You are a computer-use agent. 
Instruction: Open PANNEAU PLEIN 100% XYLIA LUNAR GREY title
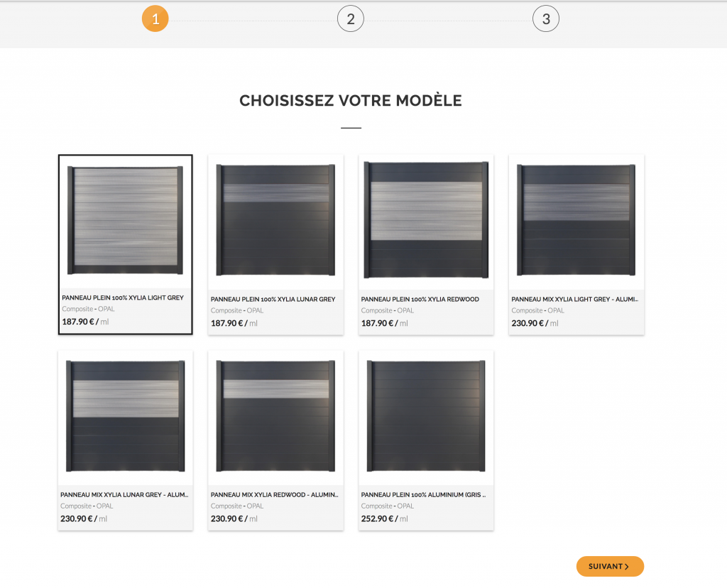(273, 300)
